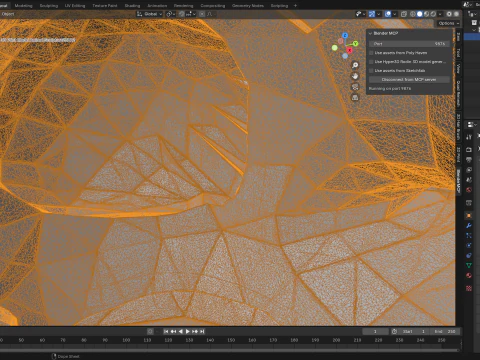Open the View sidebar tab
Image resolution: width=480 pixels, height=360 pixels.
point(458,68)
